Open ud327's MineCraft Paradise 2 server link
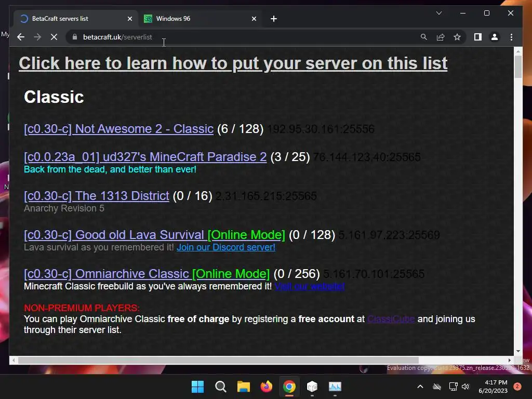Screen dimensions: 532x399 click(145, 157)
